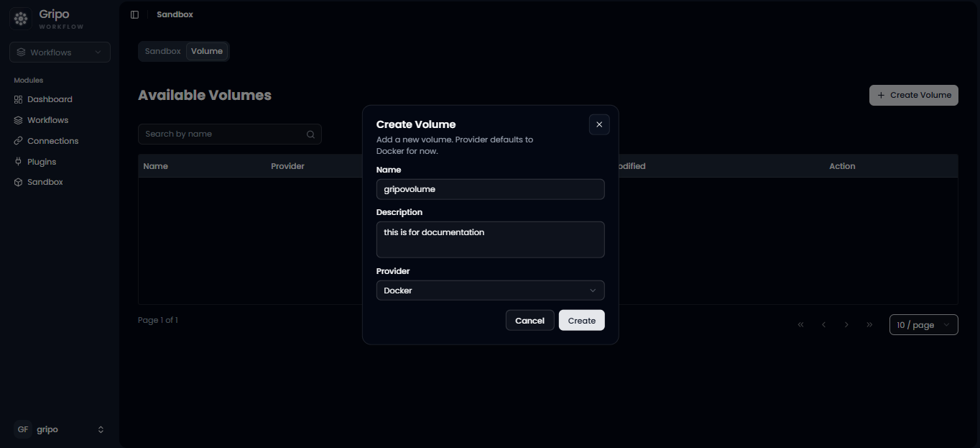Click the Gripo logo icon

[22, 19]
